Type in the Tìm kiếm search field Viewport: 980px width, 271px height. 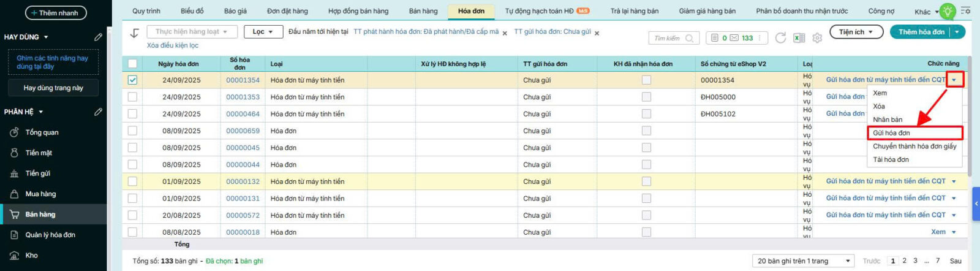tap(668, 38)
